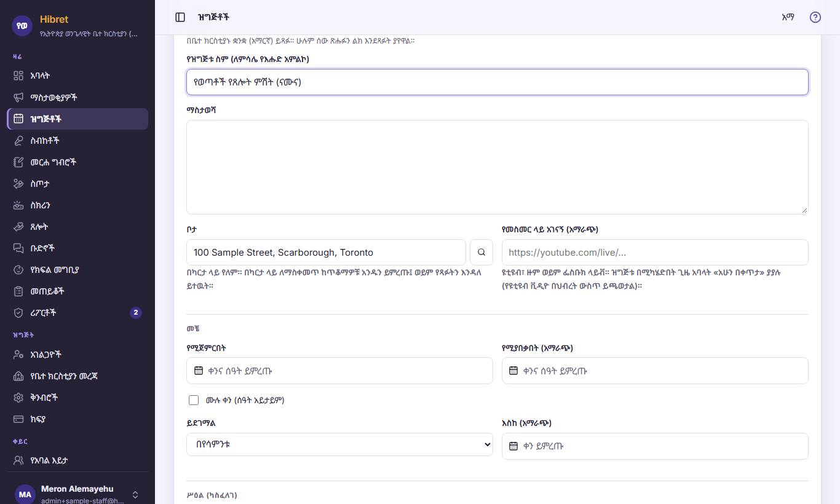Pick an end date in የሚያበቃበት
The height and width of the screenshot is (504, 840).
655,371
